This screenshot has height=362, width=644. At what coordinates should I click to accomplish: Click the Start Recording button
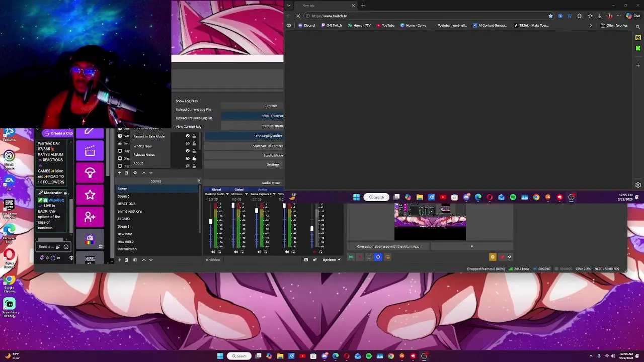click(253, 126)
